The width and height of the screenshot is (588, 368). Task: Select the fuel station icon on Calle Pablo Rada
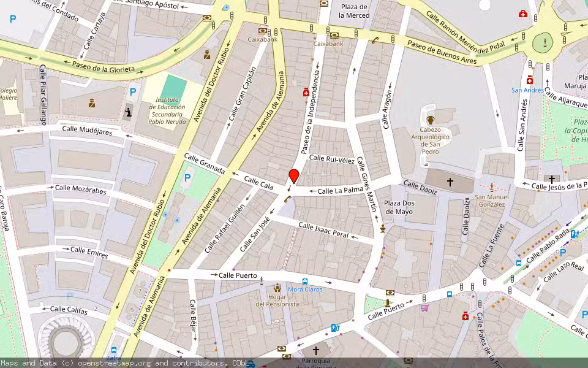574,234
